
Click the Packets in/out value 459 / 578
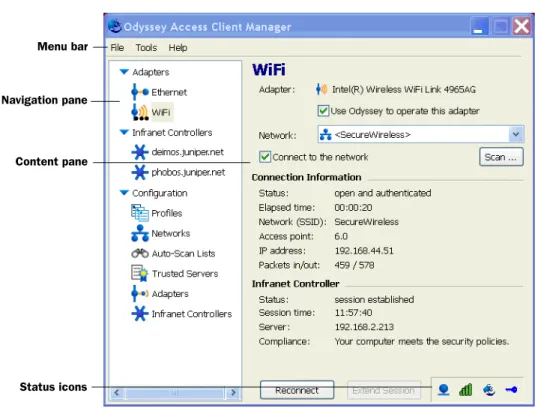(x=354, y=265)
